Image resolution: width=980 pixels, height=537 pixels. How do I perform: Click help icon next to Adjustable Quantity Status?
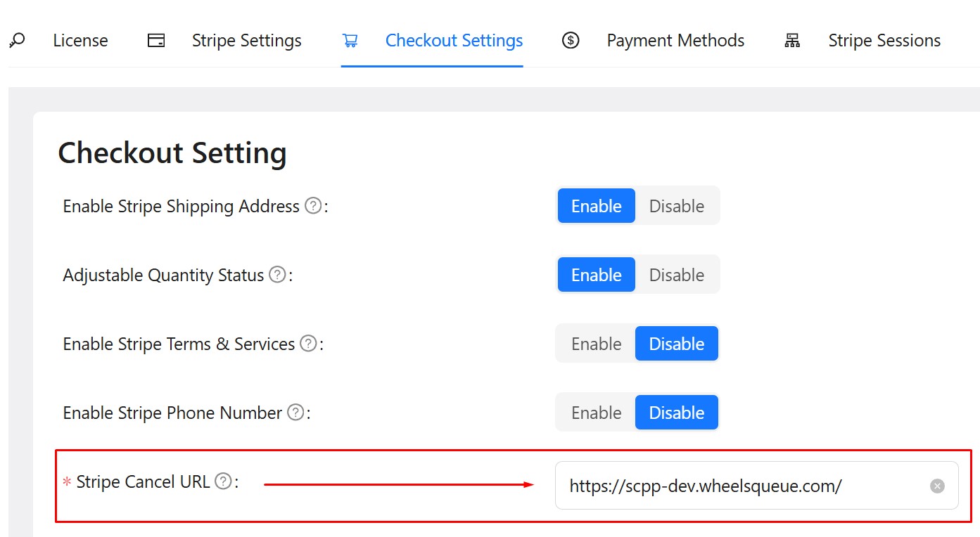(278, 275)
